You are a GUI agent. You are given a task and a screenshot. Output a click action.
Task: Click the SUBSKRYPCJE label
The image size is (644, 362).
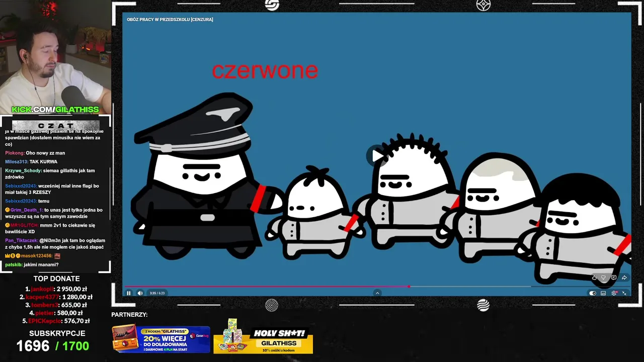pos(57,333)
